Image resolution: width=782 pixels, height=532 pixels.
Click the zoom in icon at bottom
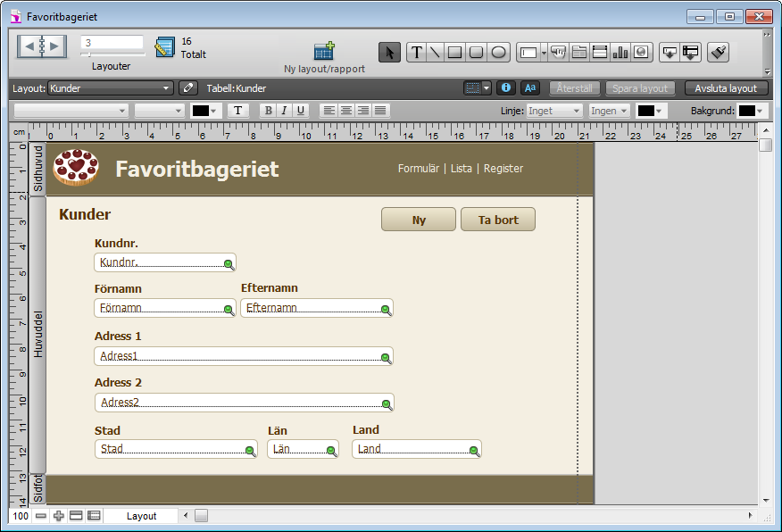click(59, 516)
